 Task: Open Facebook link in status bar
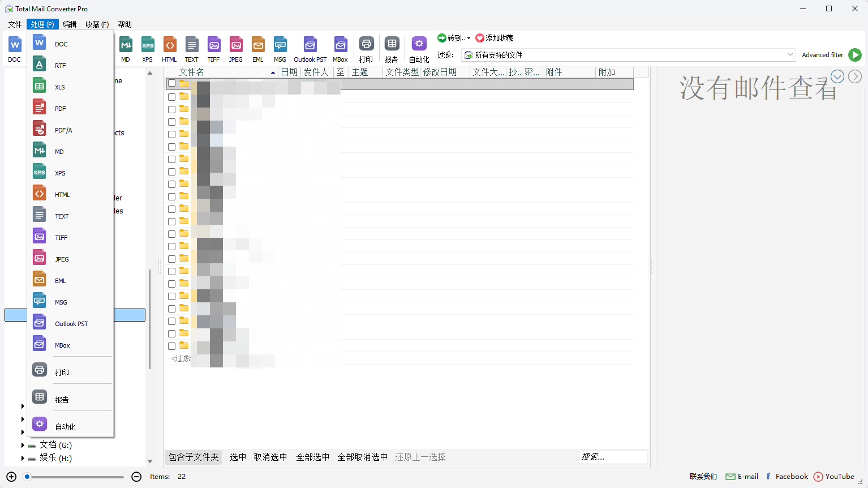point(787,477)
